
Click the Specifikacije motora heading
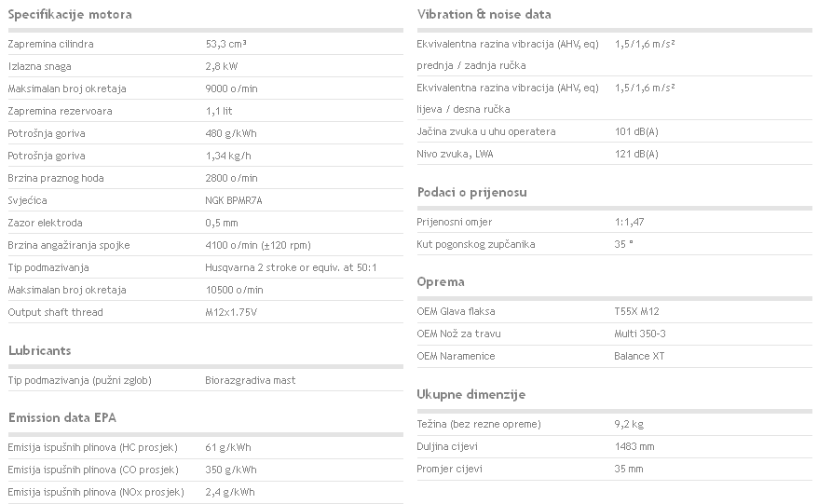(x=70, y=15)
